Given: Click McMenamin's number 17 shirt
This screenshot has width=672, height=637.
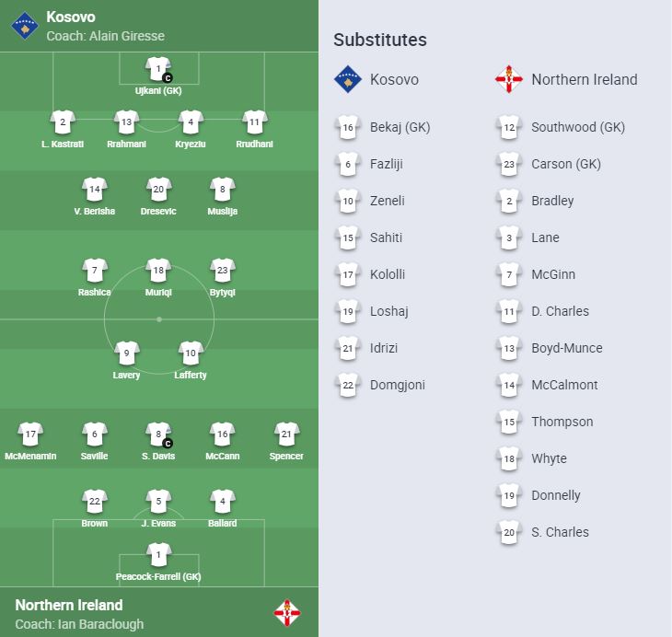Looking at the screenshot, I should 30,434.
